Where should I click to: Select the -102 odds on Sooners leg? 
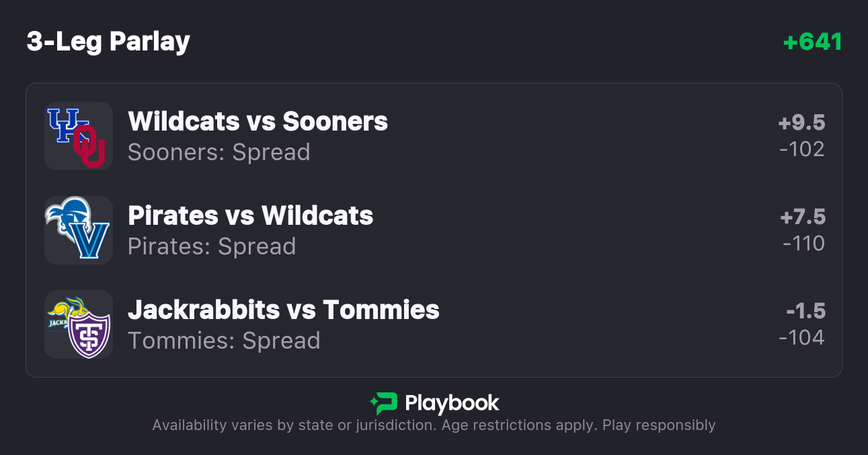802,149
